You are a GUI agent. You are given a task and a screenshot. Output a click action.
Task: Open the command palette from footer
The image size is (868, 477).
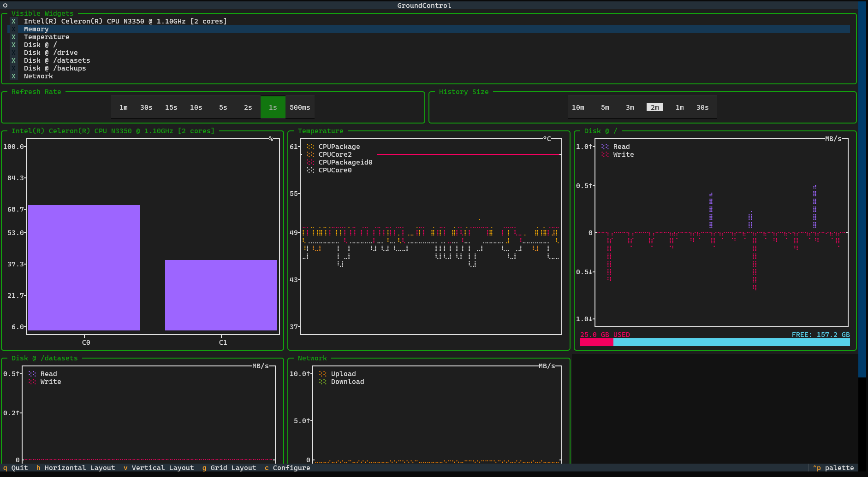click(833, 468)
